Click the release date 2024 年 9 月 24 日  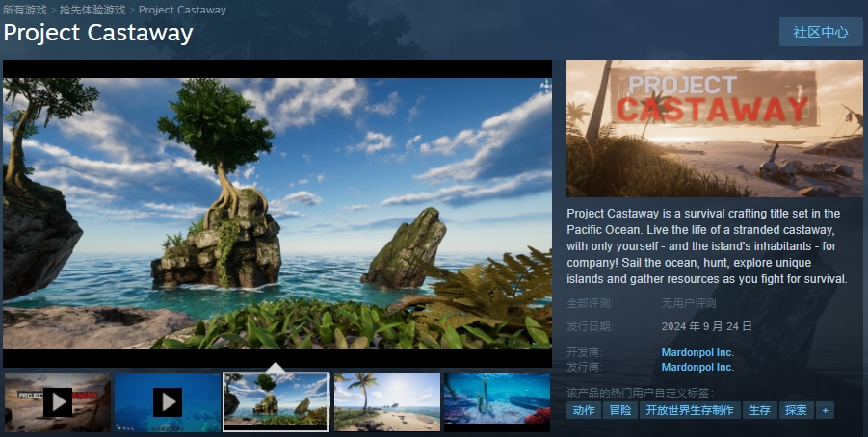pos(706,326)
